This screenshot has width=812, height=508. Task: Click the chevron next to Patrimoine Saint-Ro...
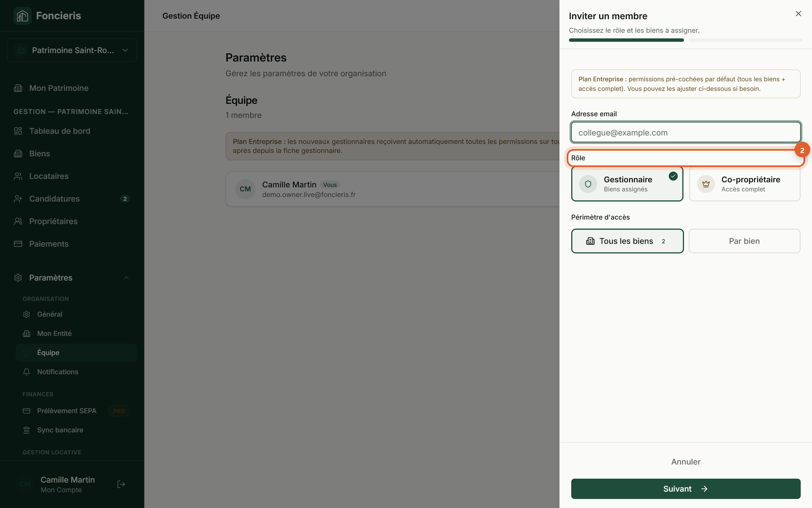[x=125, y=50]
